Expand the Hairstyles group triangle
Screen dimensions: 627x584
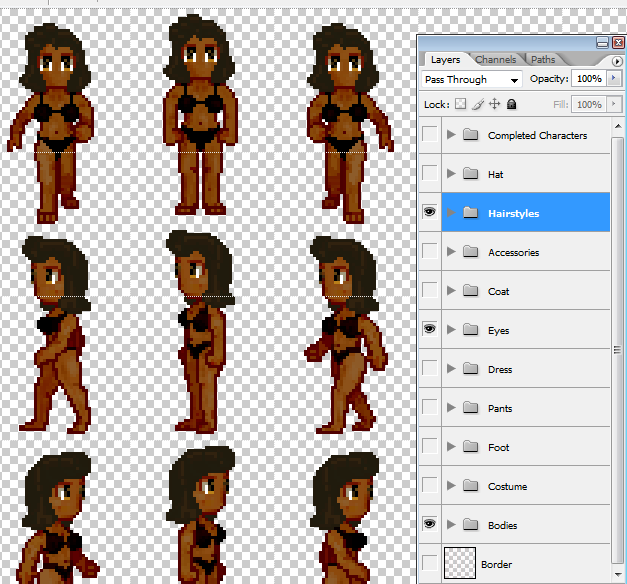451,212
